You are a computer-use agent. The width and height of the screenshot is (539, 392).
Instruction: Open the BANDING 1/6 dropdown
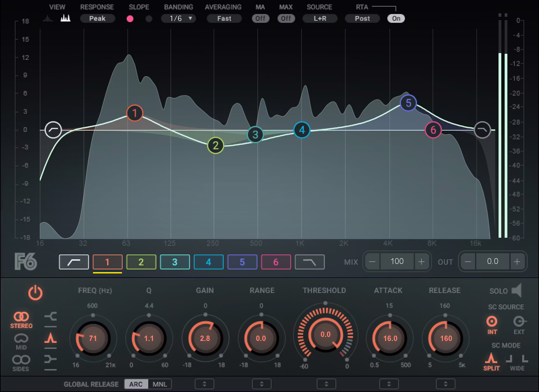179,19
